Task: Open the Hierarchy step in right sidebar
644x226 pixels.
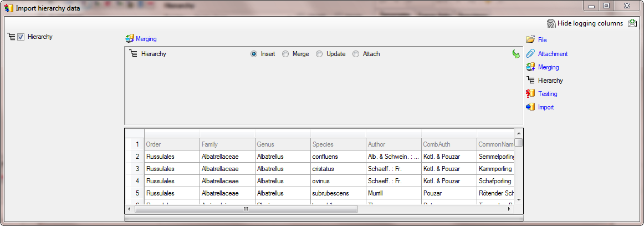Action: (550, 81)
